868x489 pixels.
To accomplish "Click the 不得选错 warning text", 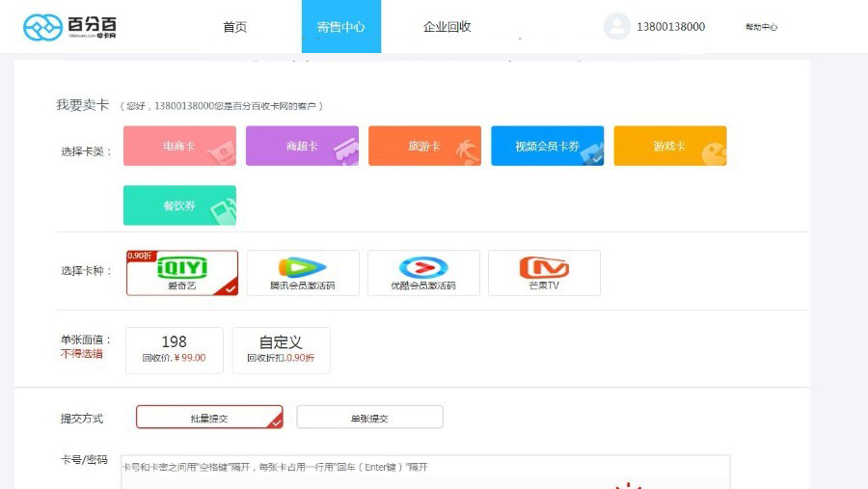I will coord(81,354).
